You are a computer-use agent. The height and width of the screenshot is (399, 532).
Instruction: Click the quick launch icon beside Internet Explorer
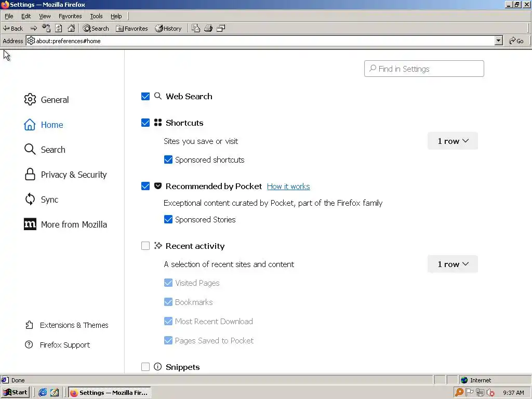(x=55, y=393)
